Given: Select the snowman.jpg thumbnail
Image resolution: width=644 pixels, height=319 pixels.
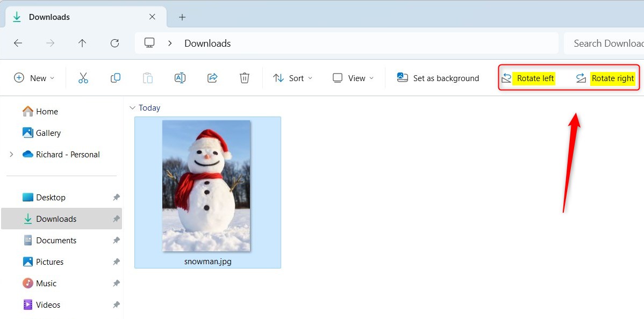Looking at the screenshot, I should click(x=206, y=185).
